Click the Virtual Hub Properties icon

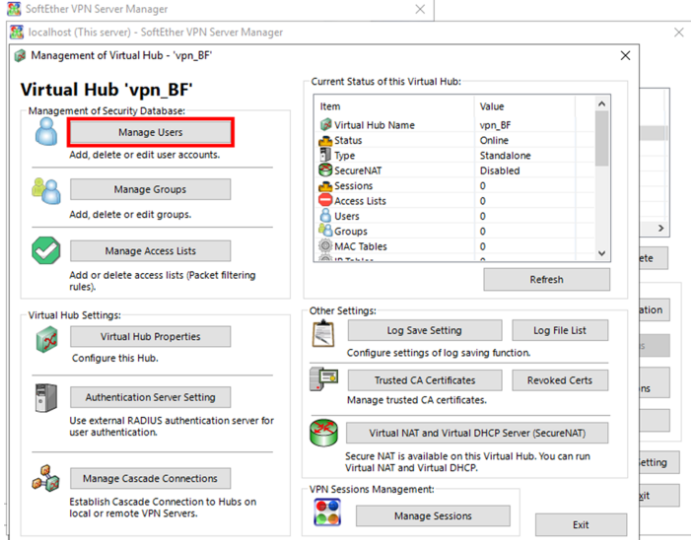[x=46, y=338]
